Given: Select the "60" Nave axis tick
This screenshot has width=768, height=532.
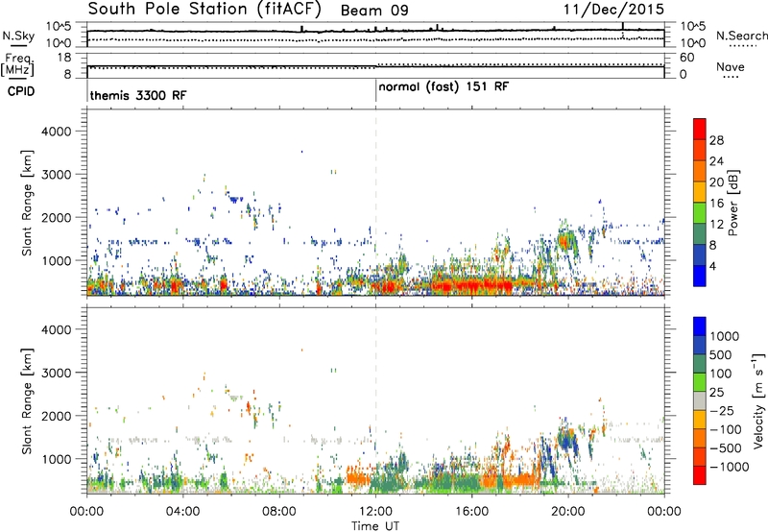Looking at the screenshot, I should point(687,58).
